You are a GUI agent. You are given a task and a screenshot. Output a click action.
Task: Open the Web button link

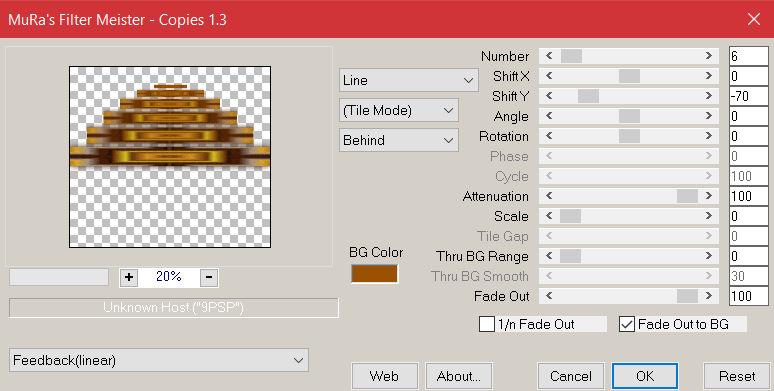(x=384, y=376)
